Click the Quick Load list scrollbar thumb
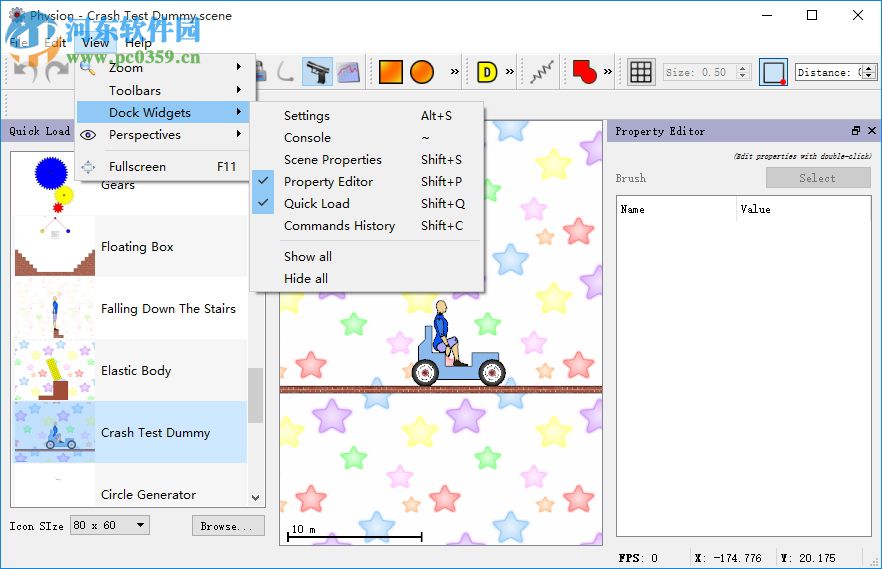 tap(255, 395)
